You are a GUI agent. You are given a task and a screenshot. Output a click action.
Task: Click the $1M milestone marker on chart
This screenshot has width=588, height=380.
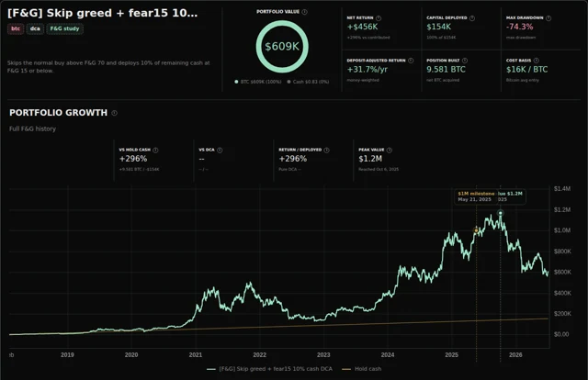[476, 230]
